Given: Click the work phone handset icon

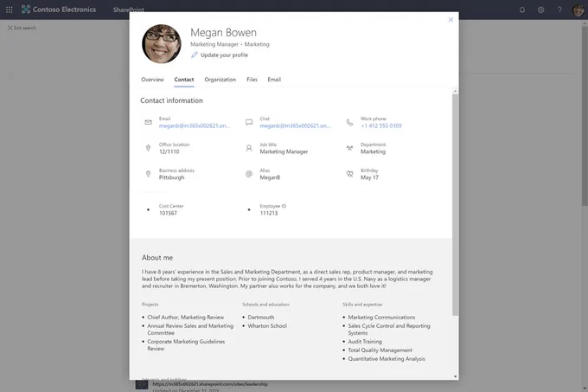Looking at the screenshot, I should tap(349, 122).
